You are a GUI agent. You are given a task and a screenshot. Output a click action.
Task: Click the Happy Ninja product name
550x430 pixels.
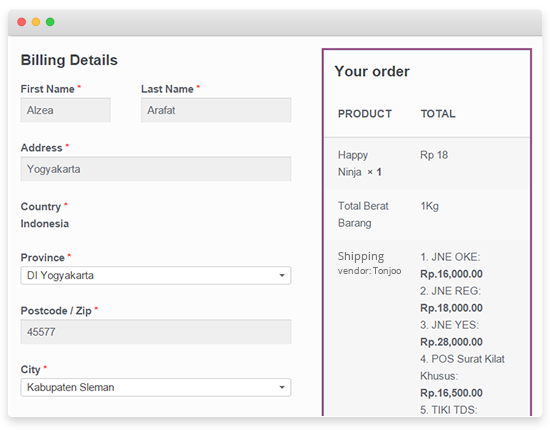pyautogui.click(x=353, y=163)
